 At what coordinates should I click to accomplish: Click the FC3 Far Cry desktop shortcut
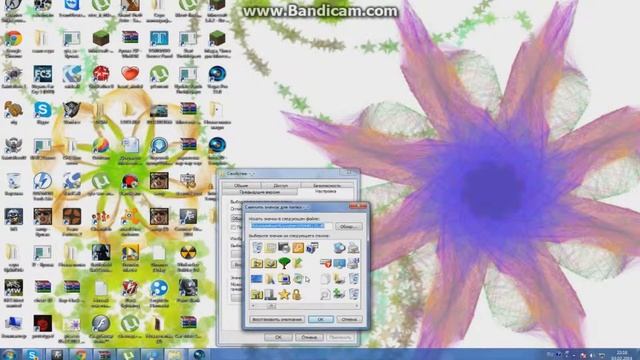(x=42, y=75)
